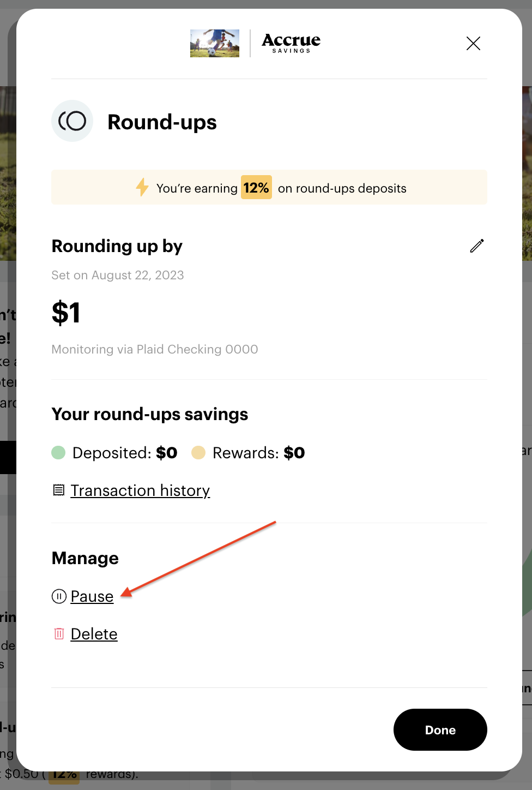Screen dimensions: 532x790
Task: Click the Round-ups dialog title
Action: point(162,122)
